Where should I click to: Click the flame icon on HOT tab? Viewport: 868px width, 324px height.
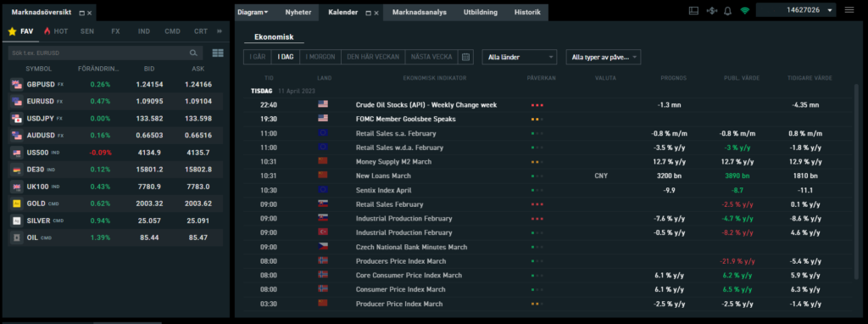47,31
